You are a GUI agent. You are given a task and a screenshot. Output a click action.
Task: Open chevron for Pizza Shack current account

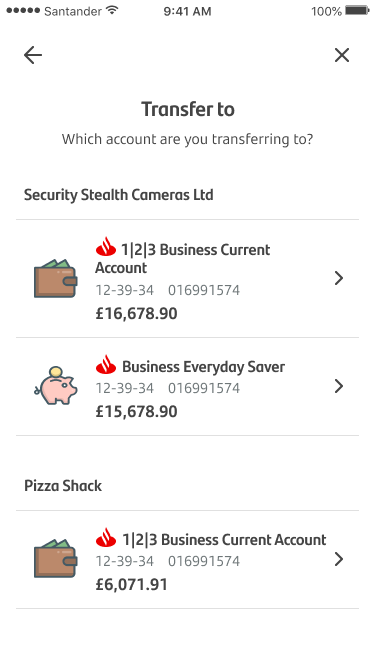tap(338, 559)
